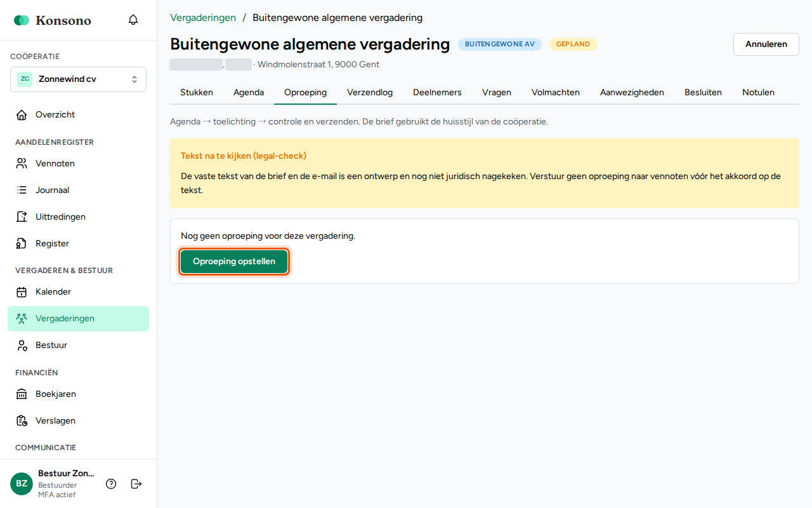812x508 pixels.
Task: Switch to the Deelnemers tab
Action: tap(437, 93)
